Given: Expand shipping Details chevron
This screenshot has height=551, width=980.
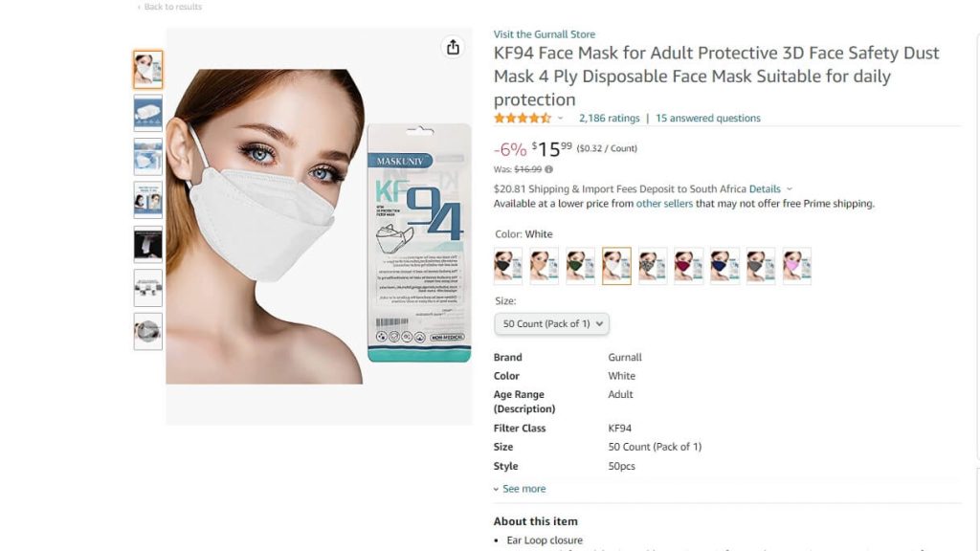Looking at the screenshot, I should (790, 188).
